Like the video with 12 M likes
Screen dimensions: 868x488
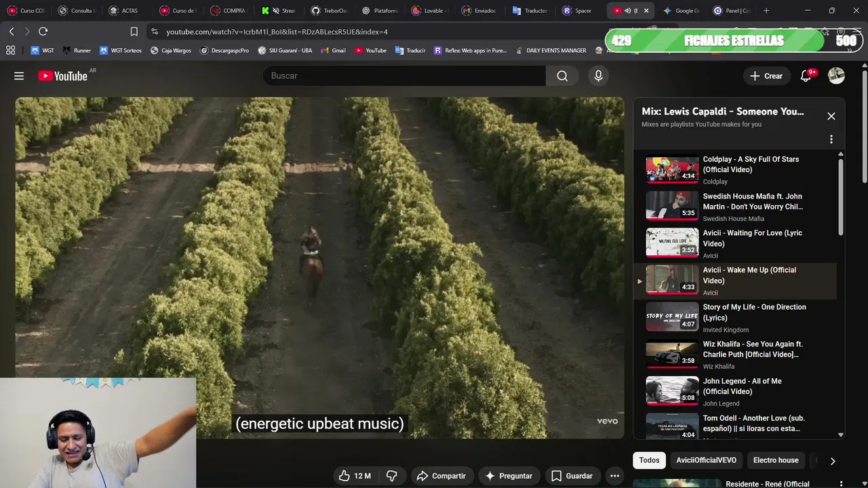355,476
